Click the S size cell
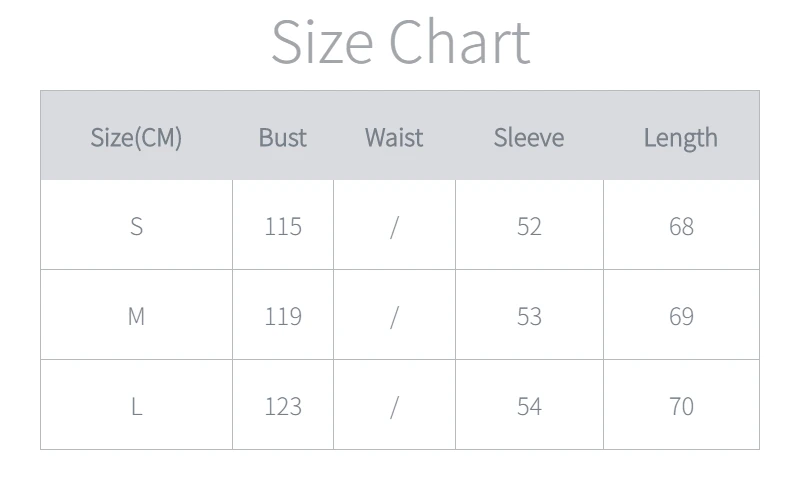 (x=136, y=226)
